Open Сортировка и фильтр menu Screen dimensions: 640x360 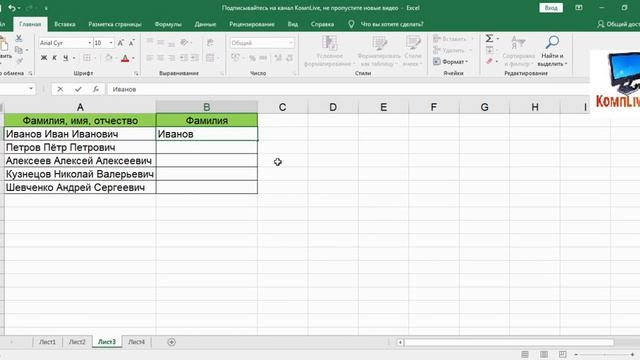click(518, 51)
